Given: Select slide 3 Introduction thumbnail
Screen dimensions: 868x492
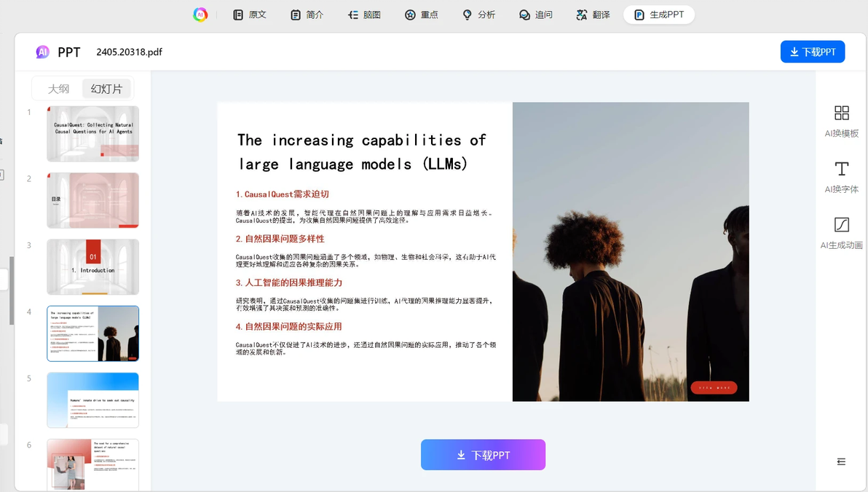Looking at the screenshot, I should point(93,267).
